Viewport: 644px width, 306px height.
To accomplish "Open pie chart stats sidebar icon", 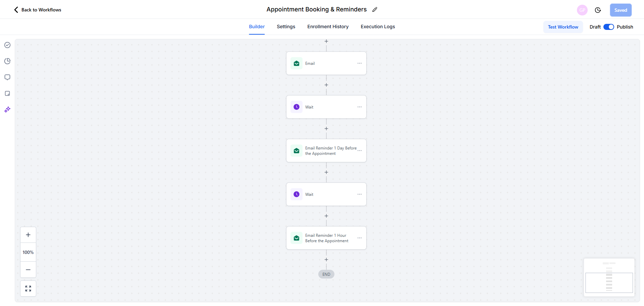I will (x=7, y=61).
